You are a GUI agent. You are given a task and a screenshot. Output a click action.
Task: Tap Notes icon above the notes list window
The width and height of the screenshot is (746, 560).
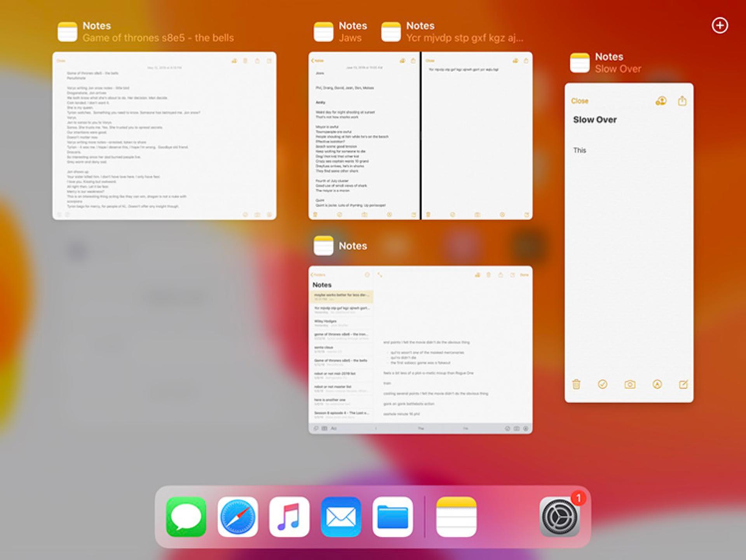pos(323,246)
